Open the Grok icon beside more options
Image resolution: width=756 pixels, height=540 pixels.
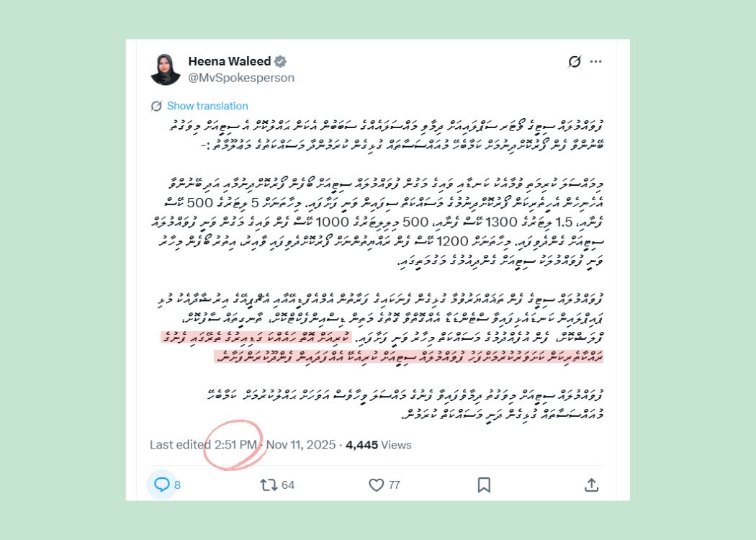[x=575, y=61]
